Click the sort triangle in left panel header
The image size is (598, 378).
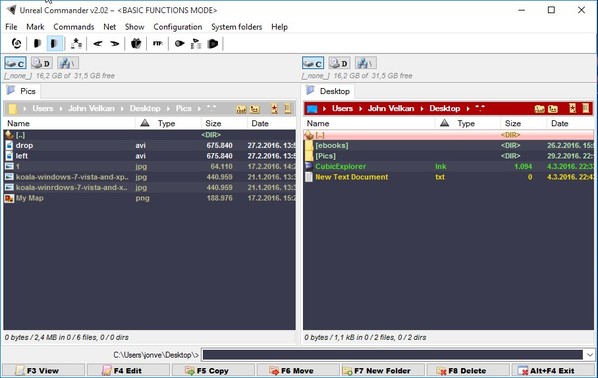pyautogui.click(x=145, y=123)
